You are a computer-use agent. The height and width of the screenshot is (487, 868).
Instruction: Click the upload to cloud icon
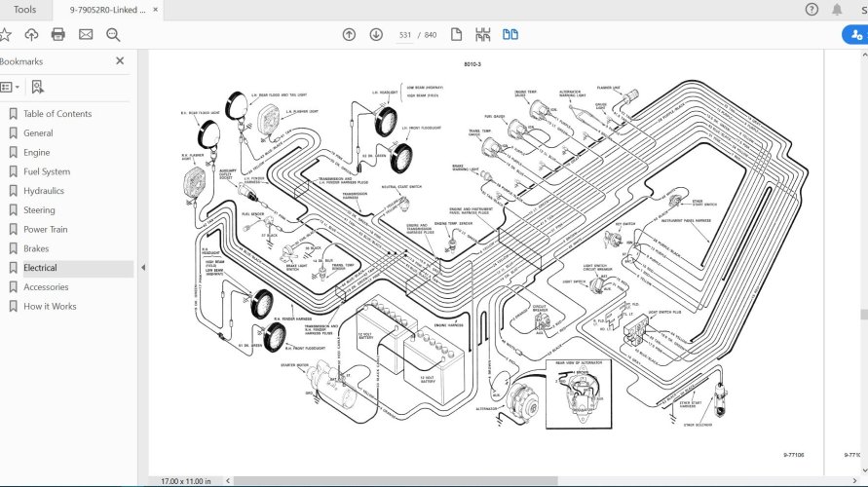[x=31, y=35]
